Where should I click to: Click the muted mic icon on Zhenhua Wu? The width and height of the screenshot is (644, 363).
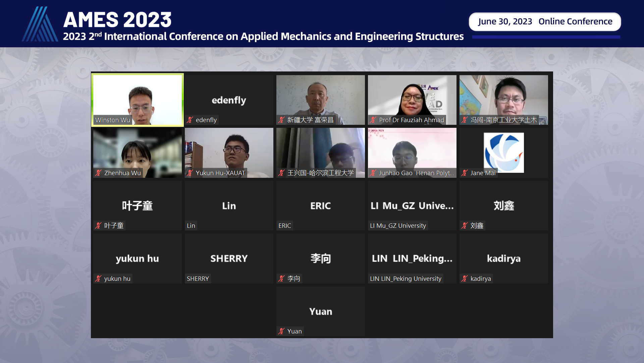99,173
